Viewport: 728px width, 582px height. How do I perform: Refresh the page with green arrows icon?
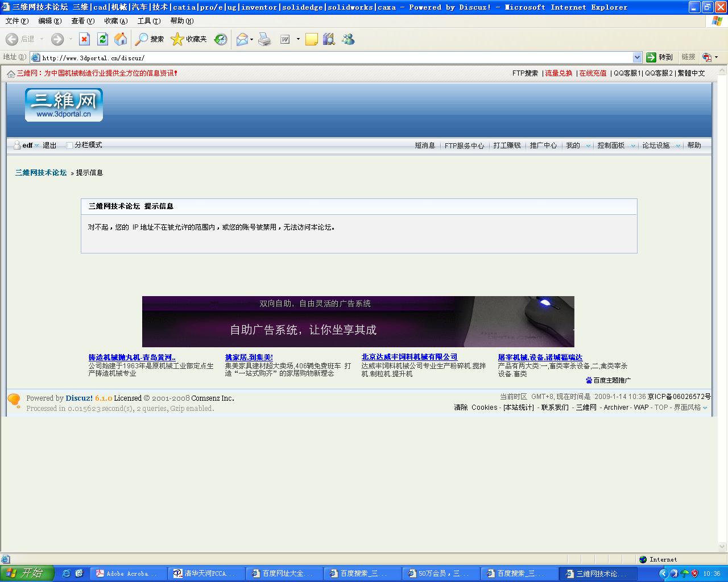(102, 39)
